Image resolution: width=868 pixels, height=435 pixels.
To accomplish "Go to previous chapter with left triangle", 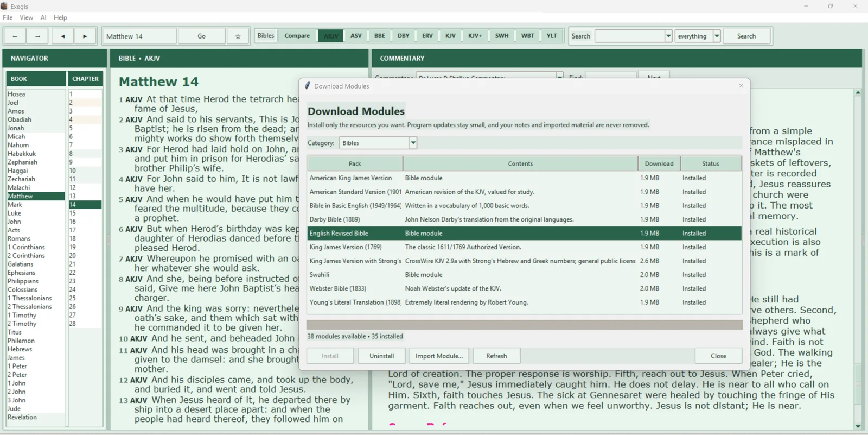I will (63, 36).
